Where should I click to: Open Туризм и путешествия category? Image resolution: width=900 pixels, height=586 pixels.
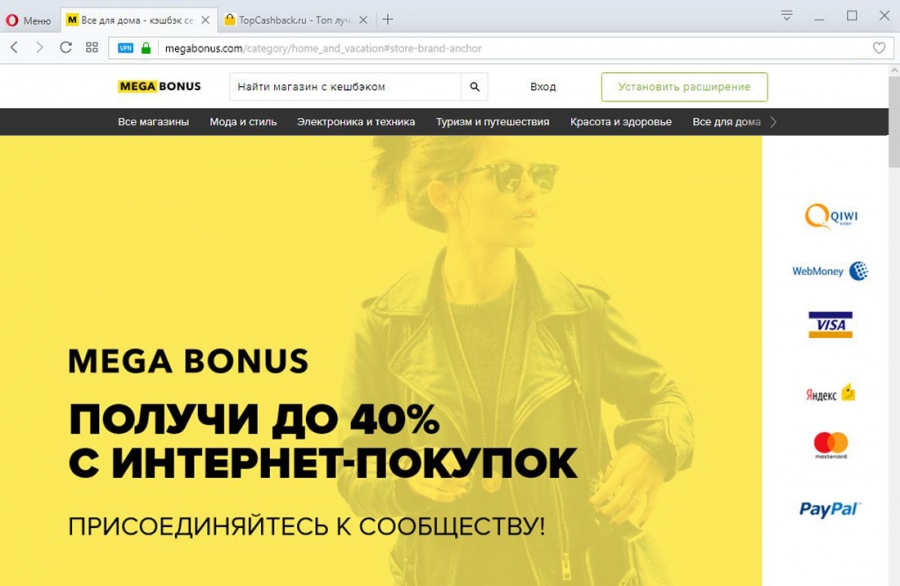point(492,122)
